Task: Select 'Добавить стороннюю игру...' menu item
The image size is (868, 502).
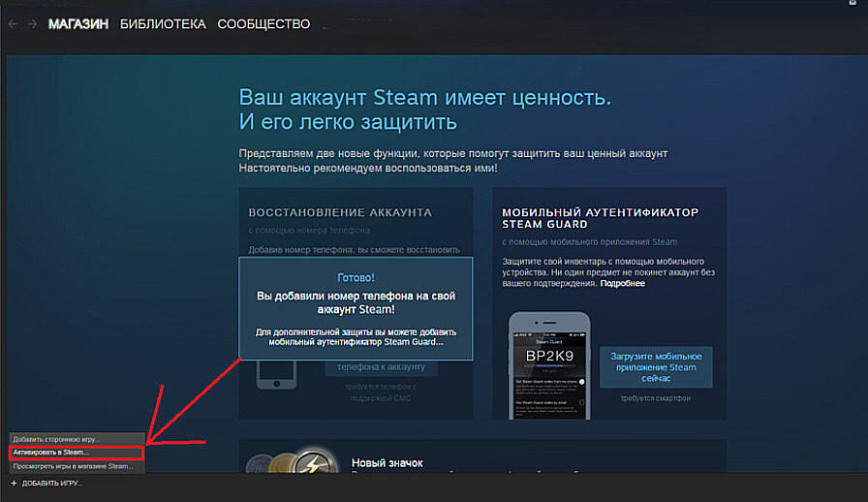Action: point(57,439)
